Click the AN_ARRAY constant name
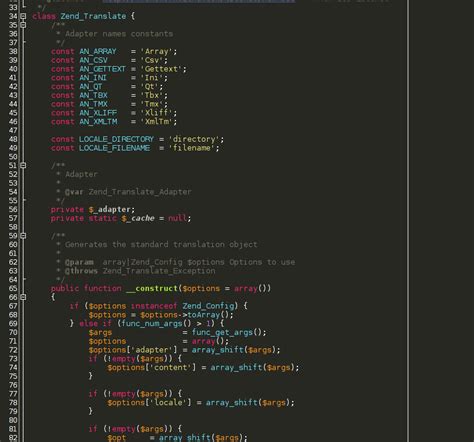 click(98, 51)
